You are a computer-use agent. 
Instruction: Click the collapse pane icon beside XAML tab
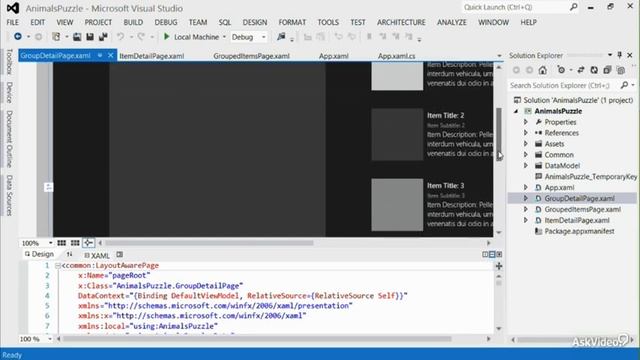[x=120, y=255]
